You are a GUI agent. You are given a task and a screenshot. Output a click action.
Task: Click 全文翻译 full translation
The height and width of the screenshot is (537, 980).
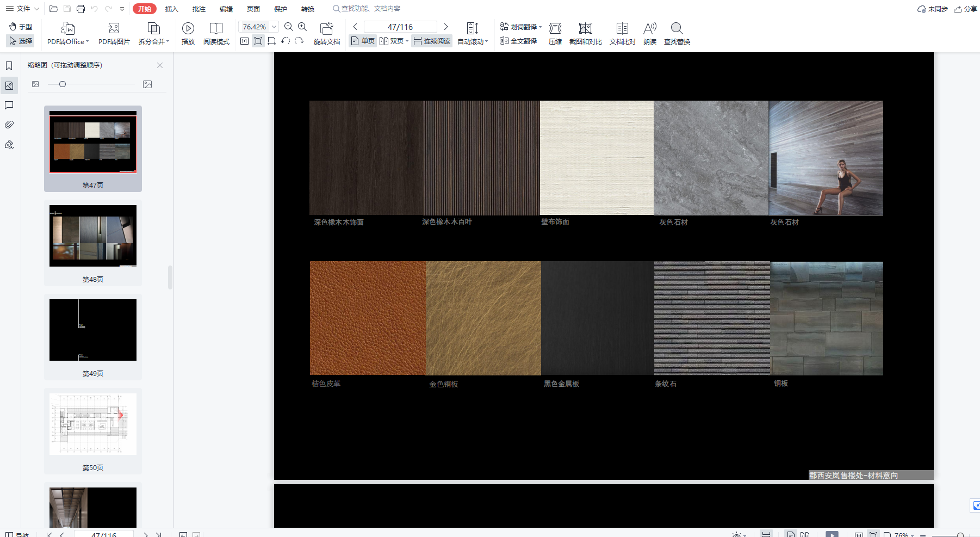click(519, 41)
